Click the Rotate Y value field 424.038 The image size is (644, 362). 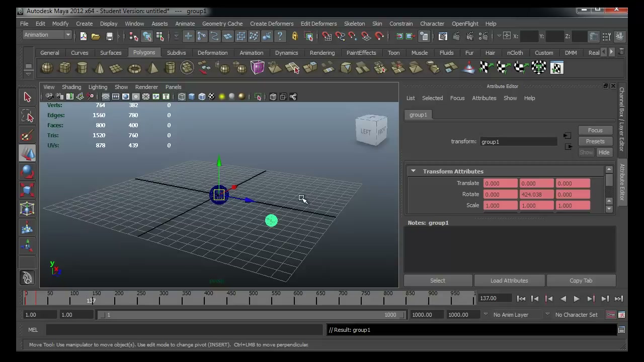536,194
